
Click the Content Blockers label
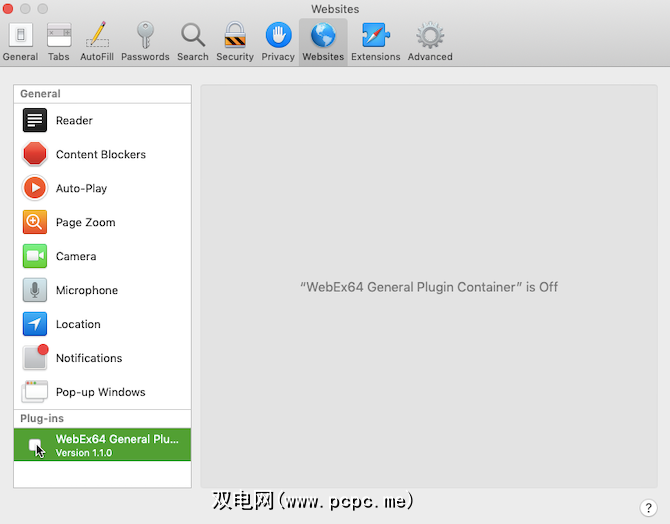[101, 154]
